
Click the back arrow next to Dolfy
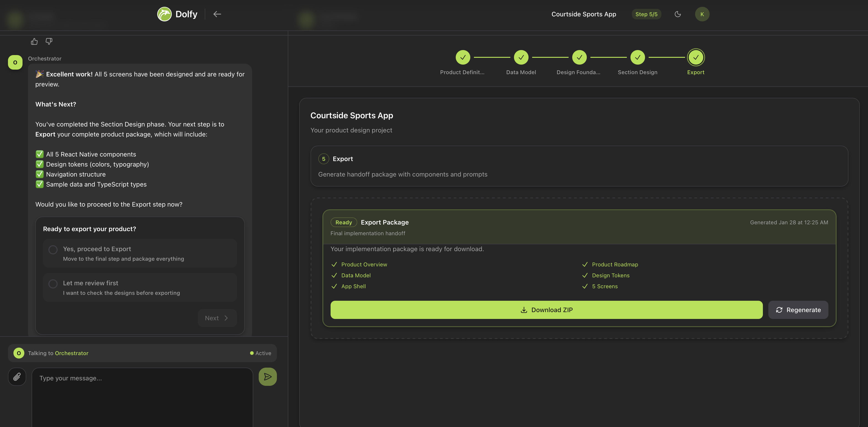click(217, 14)
